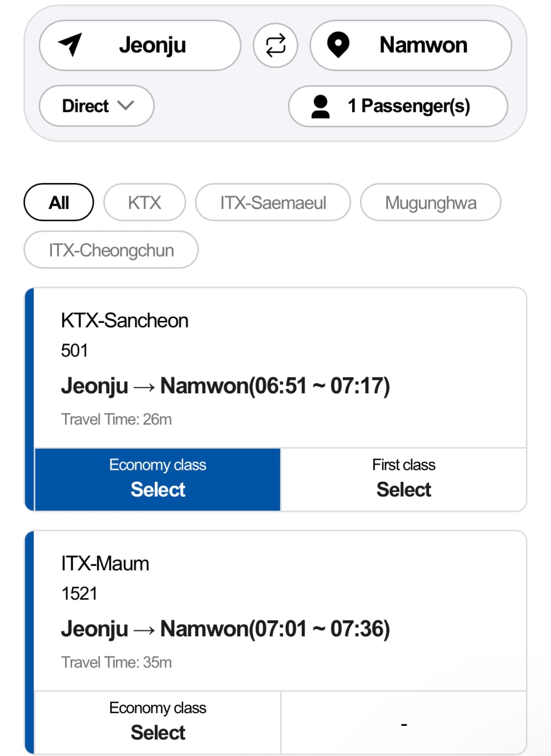Filter results by ITX-Saemaeul trains
Screen dimensions: 551x756
tap(273, 202)
